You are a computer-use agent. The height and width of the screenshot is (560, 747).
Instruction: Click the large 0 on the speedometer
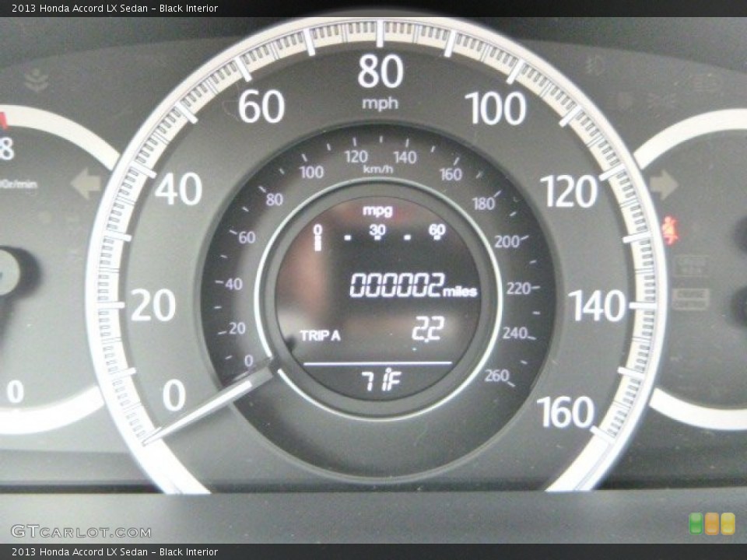pos(174,395)
